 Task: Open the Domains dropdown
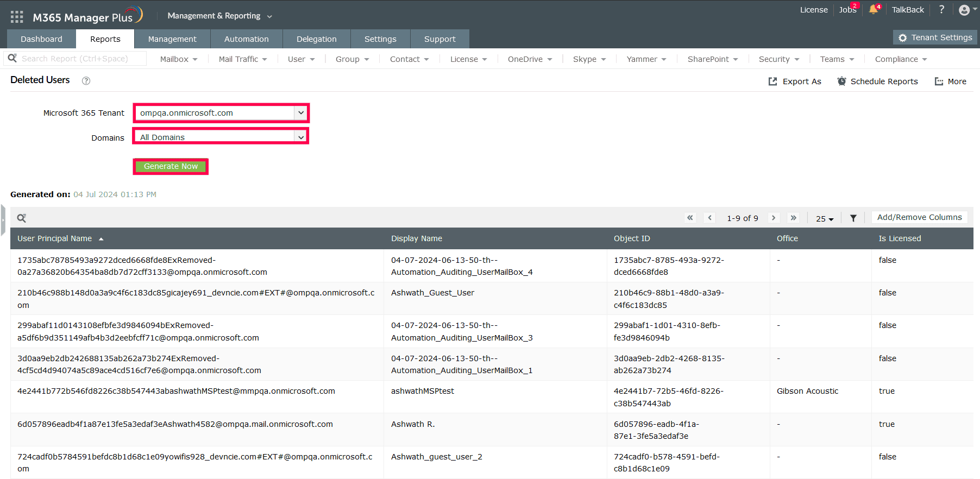(221, 136)
